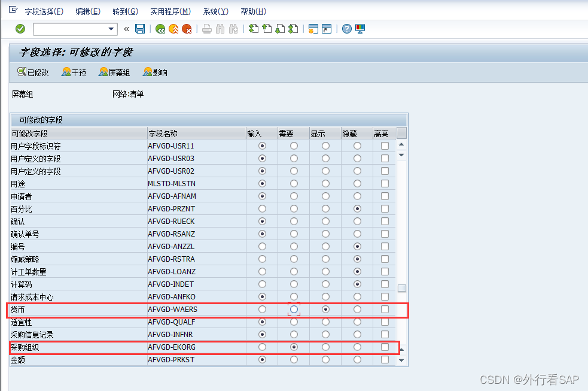Click the 屏幕组 button

[x=114, y=72]
